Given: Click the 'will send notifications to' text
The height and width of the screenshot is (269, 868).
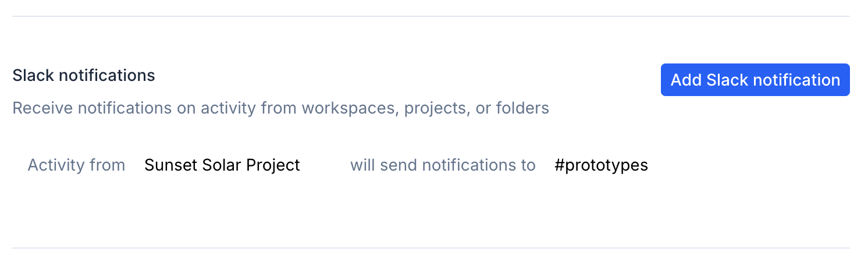Looking at the screenshot, I should click(x=442, y=165).
